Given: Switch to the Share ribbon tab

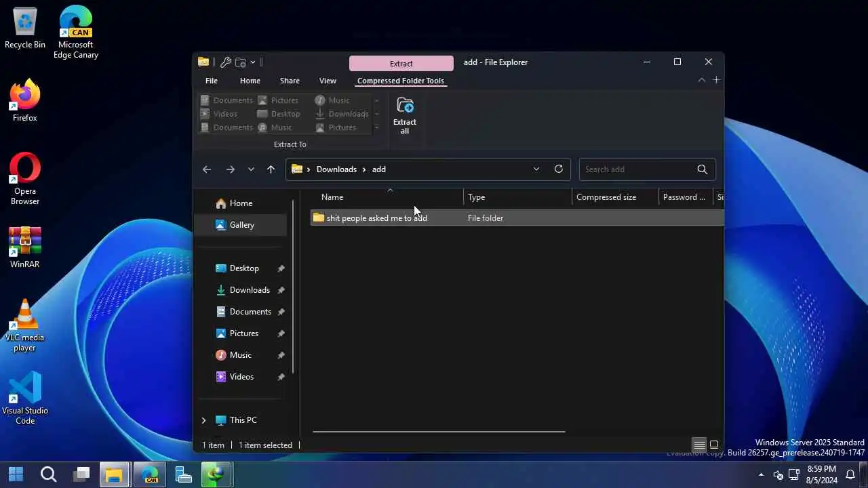Looking at the screenshot, I should tap(290, 81).
